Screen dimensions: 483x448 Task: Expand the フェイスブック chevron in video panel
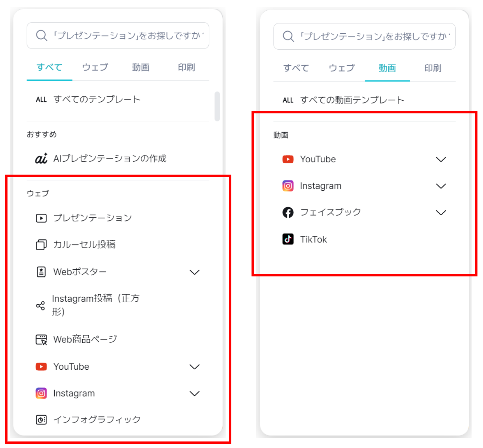(441, 213)
